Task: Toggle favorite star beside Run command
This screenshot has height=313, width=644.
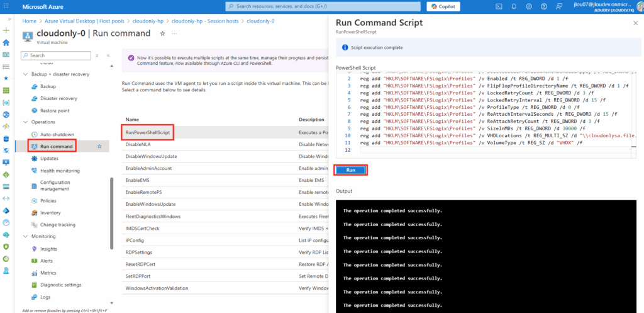Action: [99, 147]
